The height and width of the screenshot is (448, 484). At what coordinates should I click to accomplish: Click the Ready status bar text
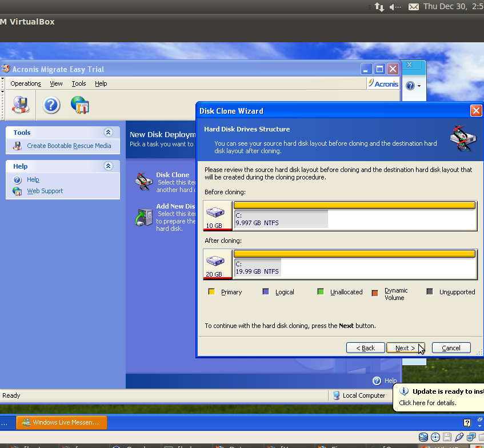(x=11, y=395)
